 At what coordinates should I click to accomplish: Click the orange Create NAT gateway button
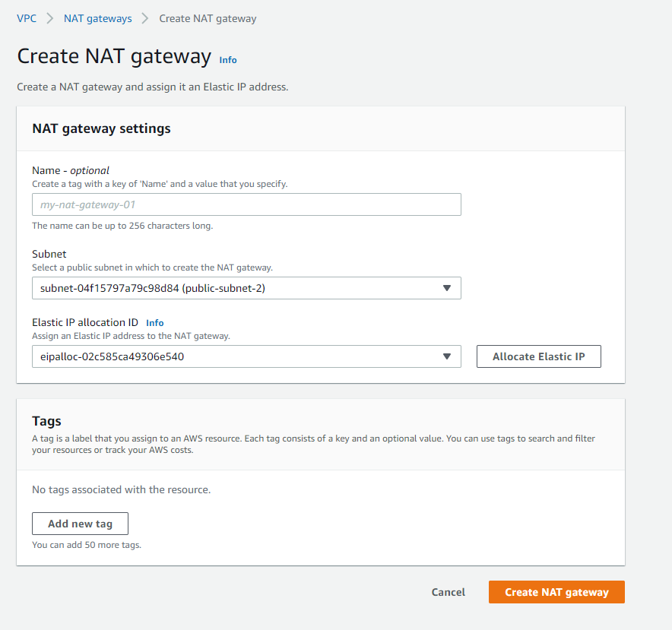[556, 592]
